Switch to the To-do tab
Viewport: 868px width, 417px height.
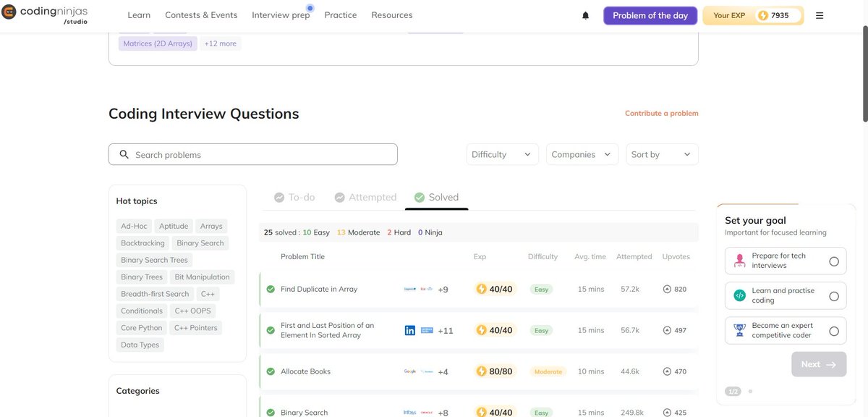(x=294, y=197)
